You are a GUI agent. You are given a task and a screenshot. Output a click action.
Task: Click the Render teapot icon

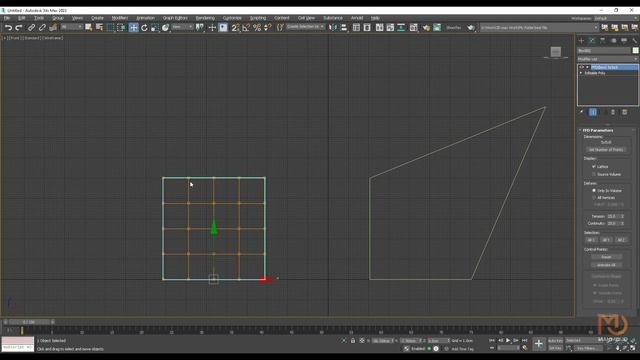pyautogui.click(x=471, y=28)
